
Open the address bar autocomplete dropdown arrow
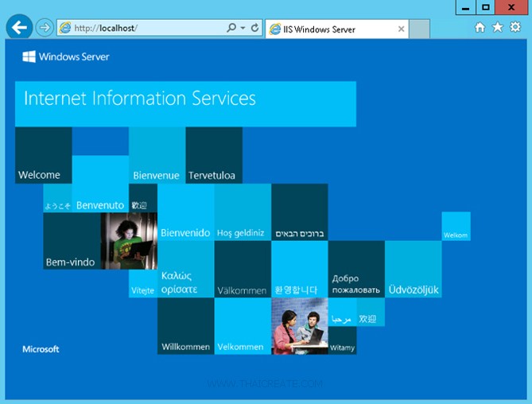click(243, 28)
